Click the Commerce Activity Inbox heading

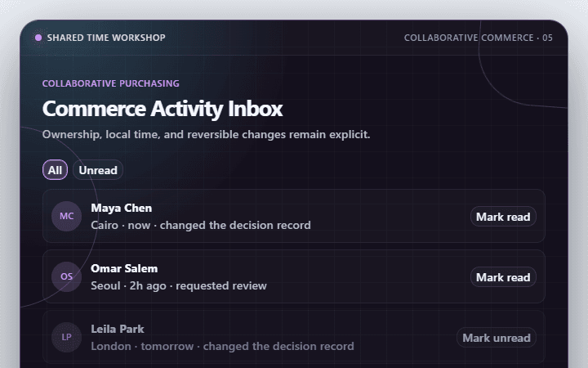[x=163, y=109]
